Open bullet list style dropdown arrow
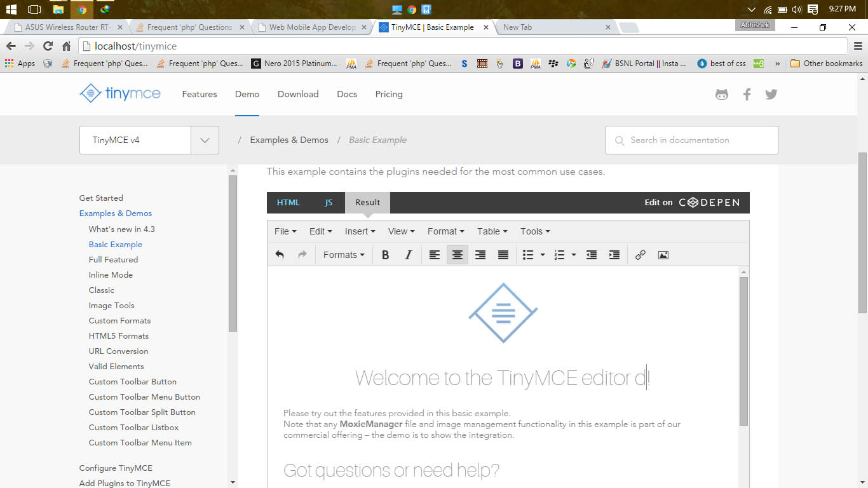The image size is (868, 488). coord(543,255)
